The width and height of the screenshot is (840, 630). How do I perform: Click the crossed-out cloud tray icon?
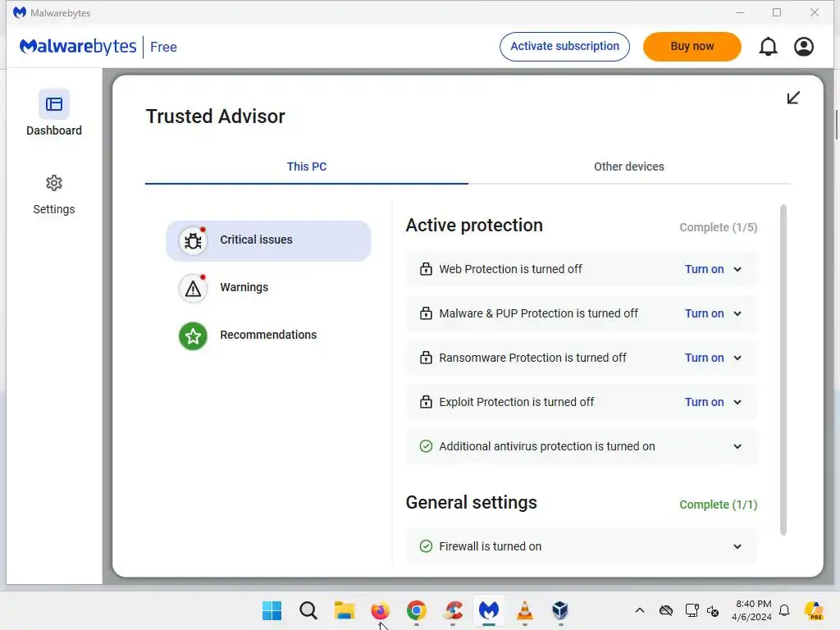666,610
